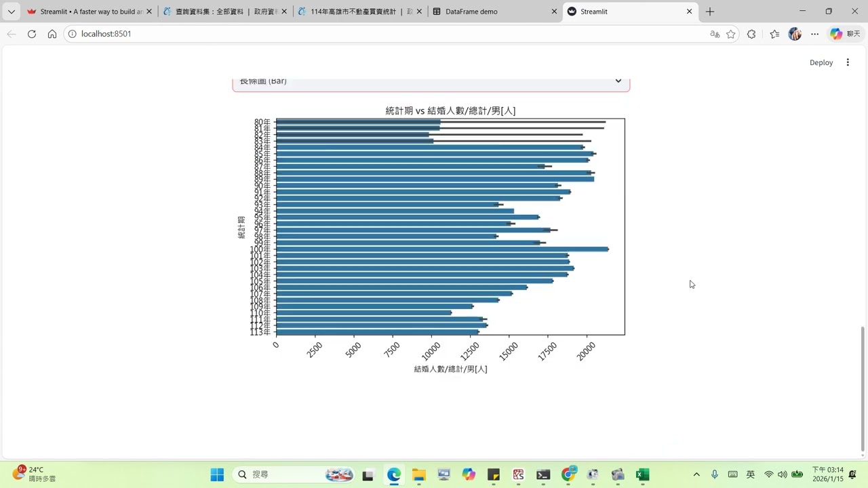Open Task View on the taskbar
The height and width of the screenshot is (488, 868).
coord(368,474)
